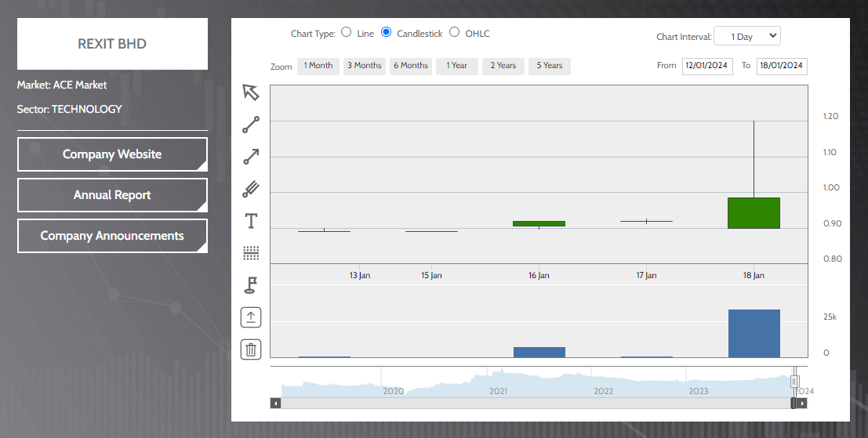The image size is (868, 438).
Task: Click the navigator scroll right arrow
Action: tap(802, 404)
